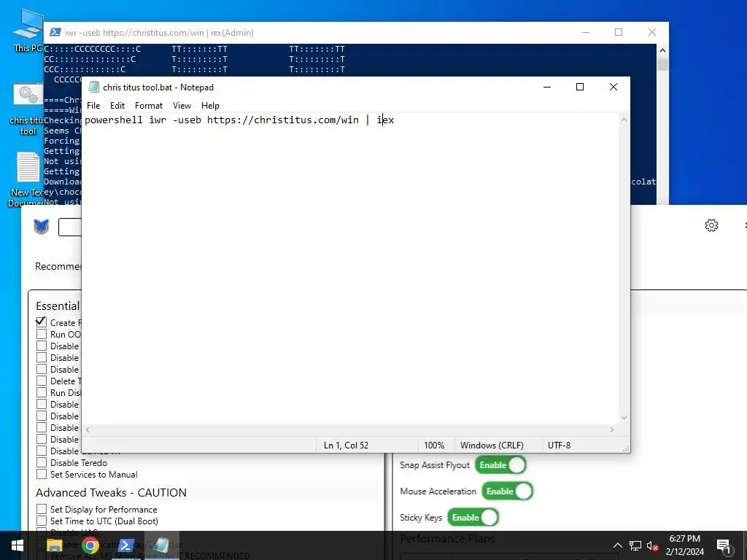Click the Advanced Tweaks - CAUTION heading
This screenshot has width=747, height=560.
(x=111, y=492)
